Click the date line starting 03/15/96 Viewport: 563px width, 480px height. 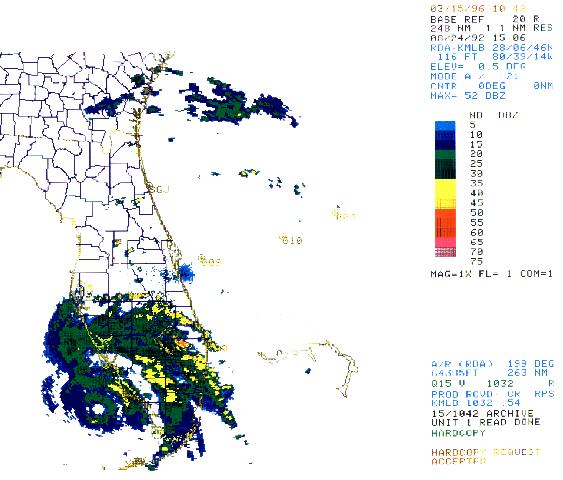(478, 9)
